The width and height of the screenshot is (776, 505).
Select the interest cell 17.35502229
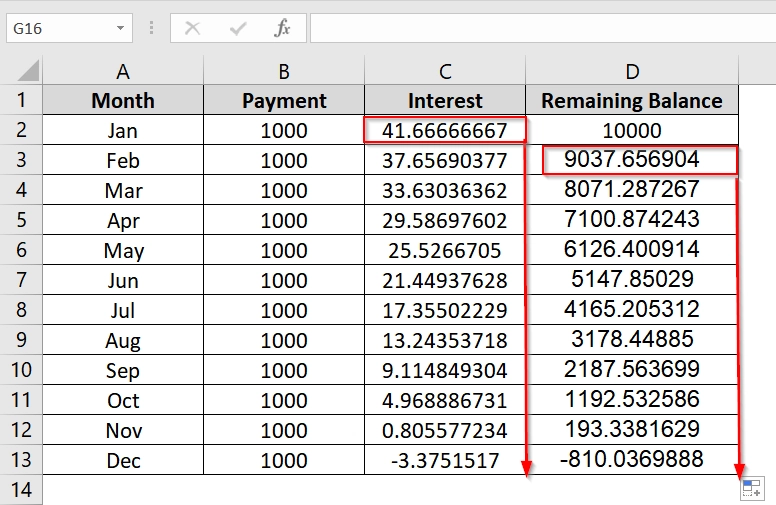click(445, 310)
